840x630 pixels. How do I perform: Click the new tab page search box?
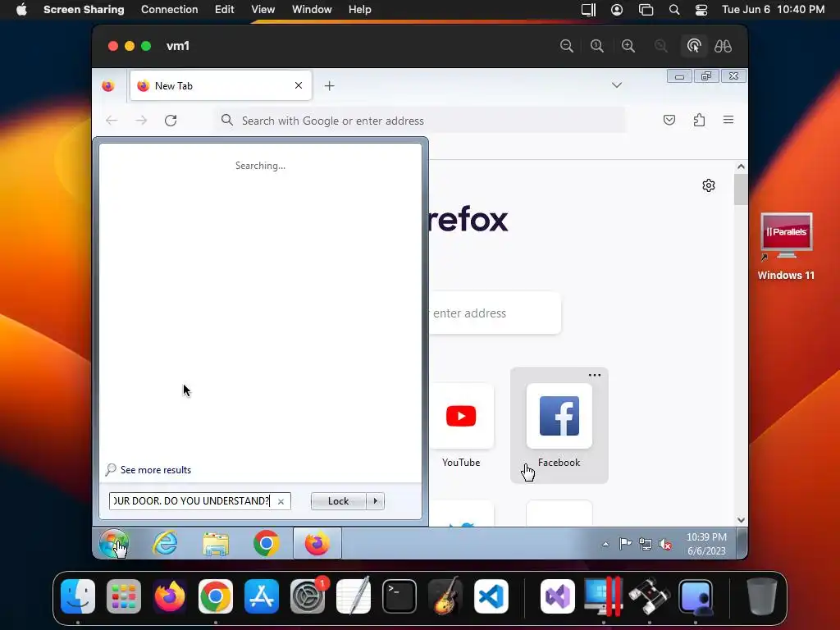click(495, 313)
